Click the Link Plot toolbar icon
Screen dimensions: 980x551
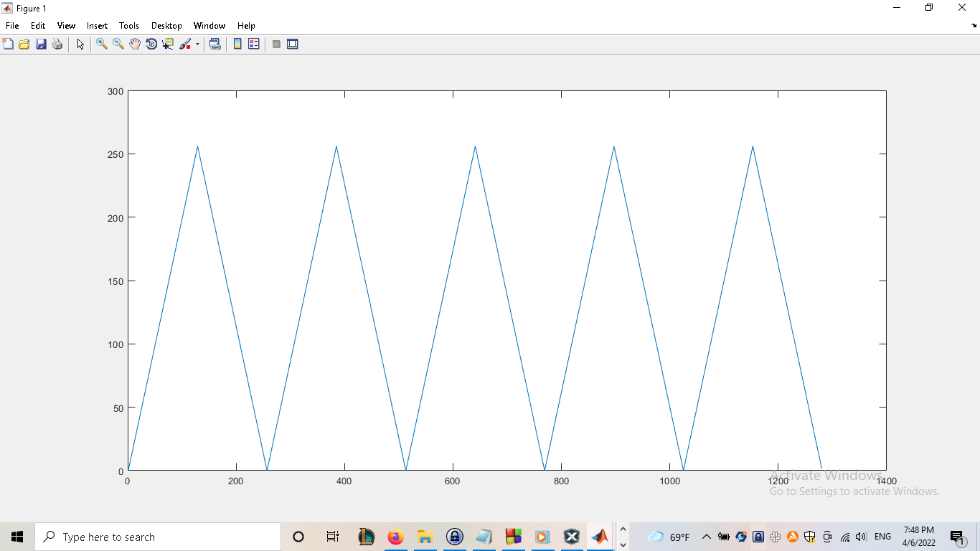215,44
